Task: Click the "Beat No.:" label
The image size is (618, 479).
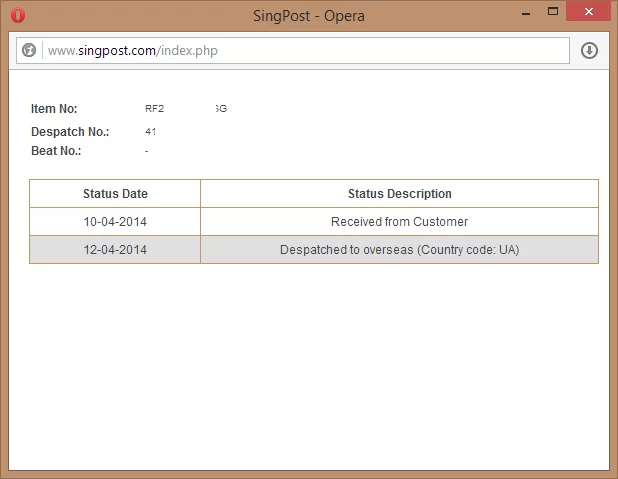Action: (x=56, y=151)
